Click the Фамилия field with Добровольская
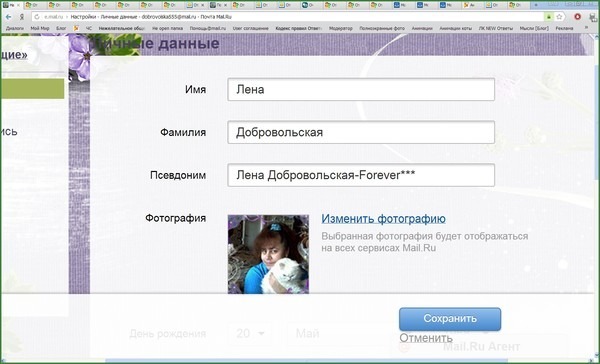Viewport: 600px width, 364px height. 361,132
